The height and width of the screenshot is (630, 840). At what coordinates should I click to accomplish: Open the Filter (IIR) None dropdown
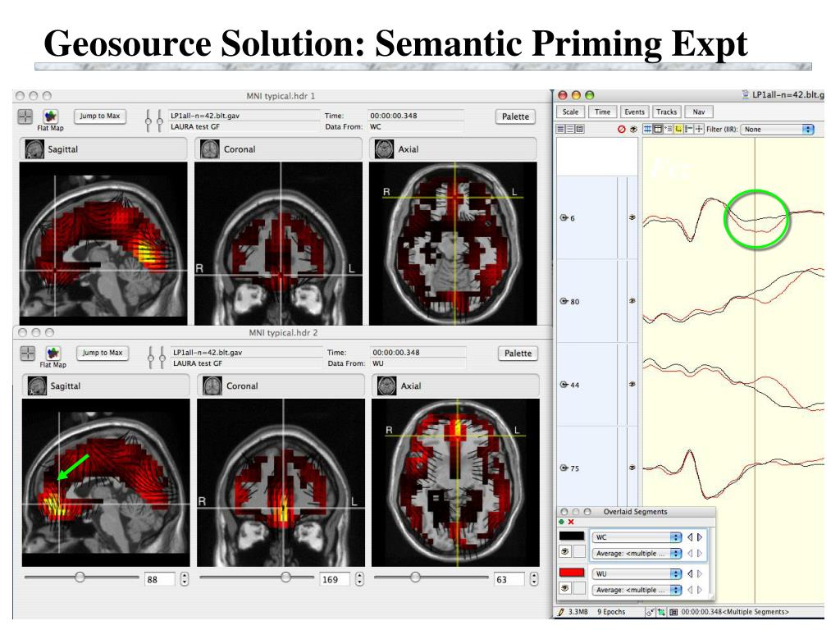pos(778,129)
